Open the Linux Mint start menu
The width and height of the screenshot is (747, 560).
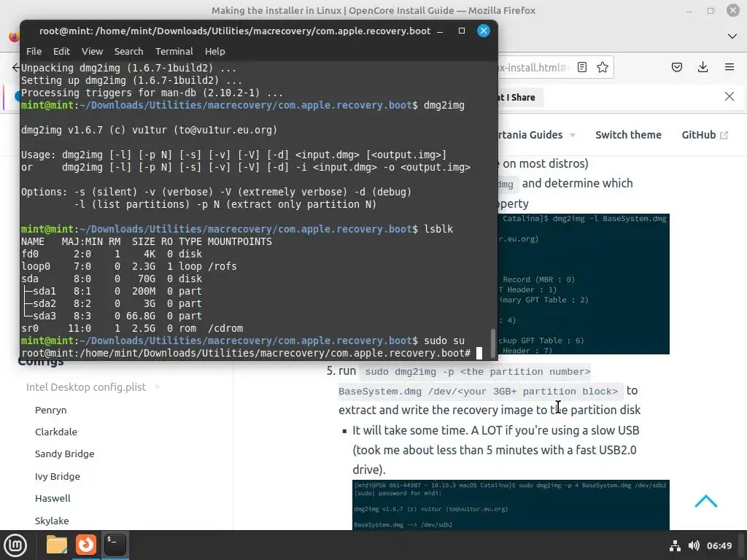(x=15, y=545)
